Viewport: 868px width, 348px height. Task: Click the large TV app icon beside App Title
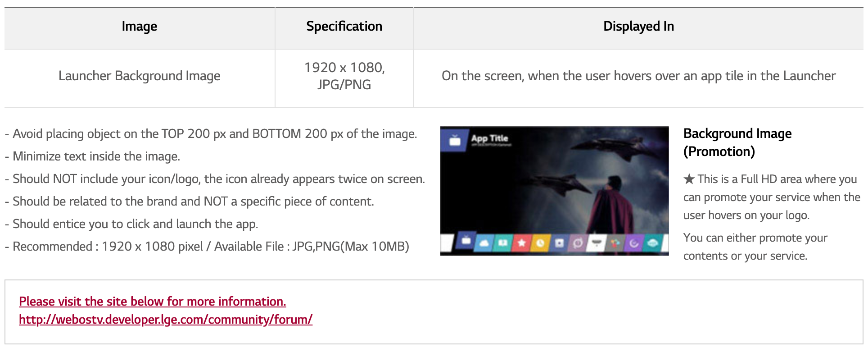[x=455, y=140]
